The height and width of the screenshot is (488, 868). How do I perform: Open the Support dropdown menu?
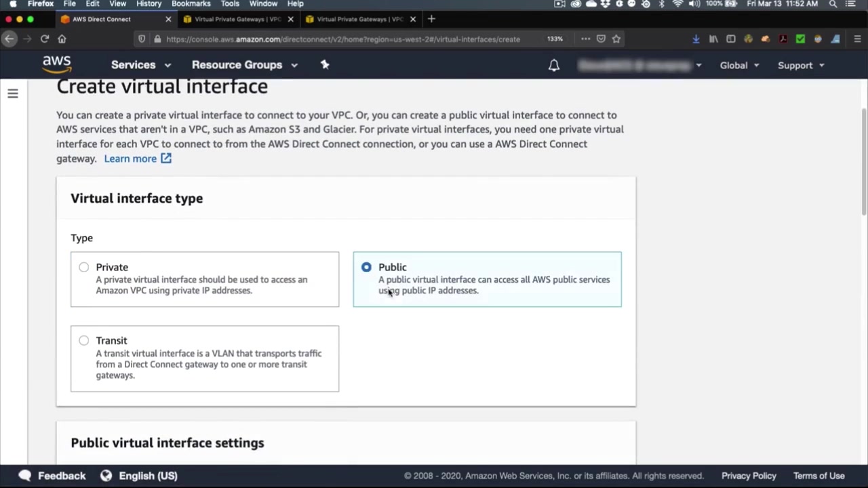tap(801, 65)
